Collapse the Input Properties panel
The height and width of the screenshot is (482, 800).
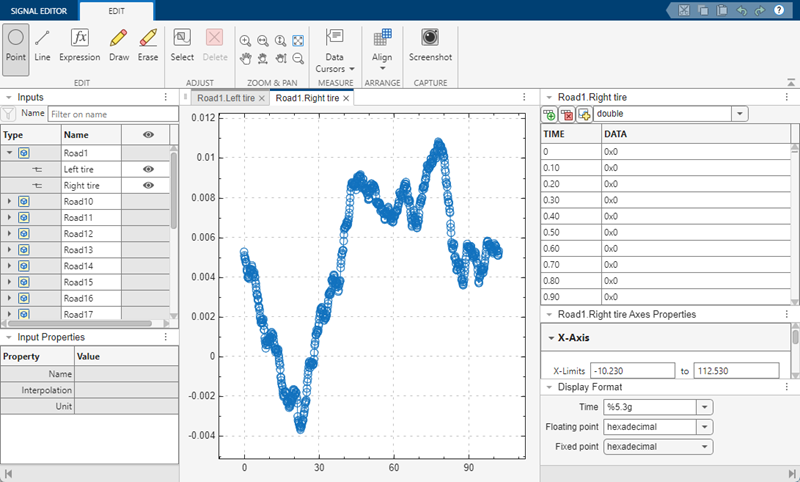[x=9, y=337]
